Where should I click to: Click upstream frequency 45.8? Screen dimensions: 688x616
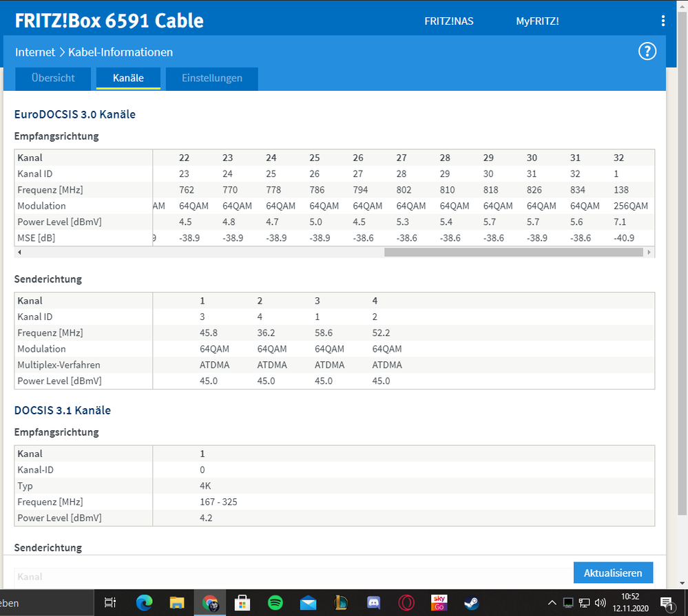[209, 332]
